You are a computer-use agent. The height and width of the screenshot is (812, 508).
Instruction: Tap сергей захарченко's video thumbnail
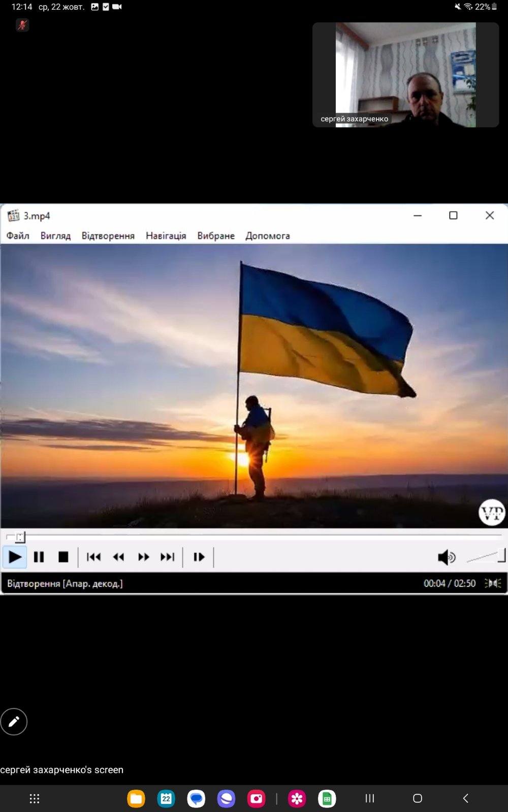(x=405, y=75)
